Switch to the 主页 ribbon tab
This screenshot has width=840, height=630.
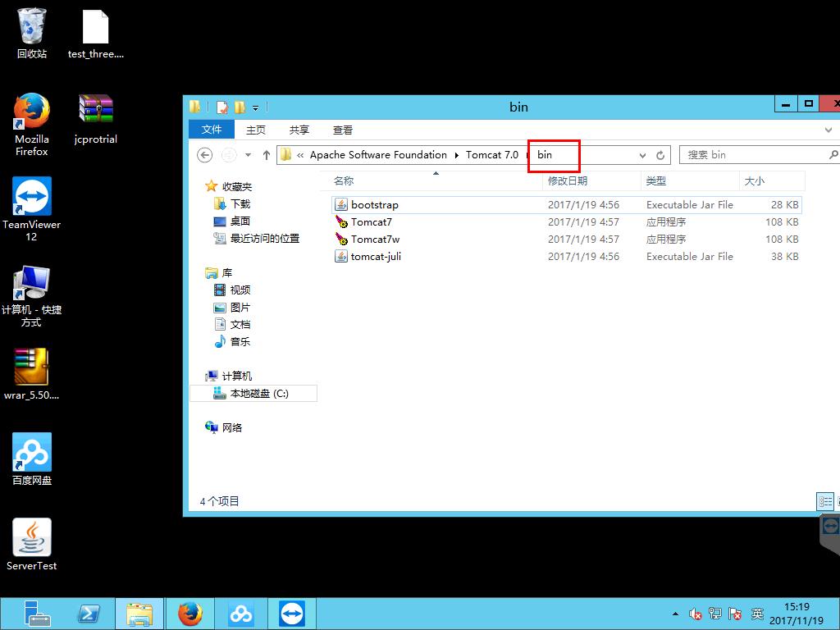pos(256,130)
